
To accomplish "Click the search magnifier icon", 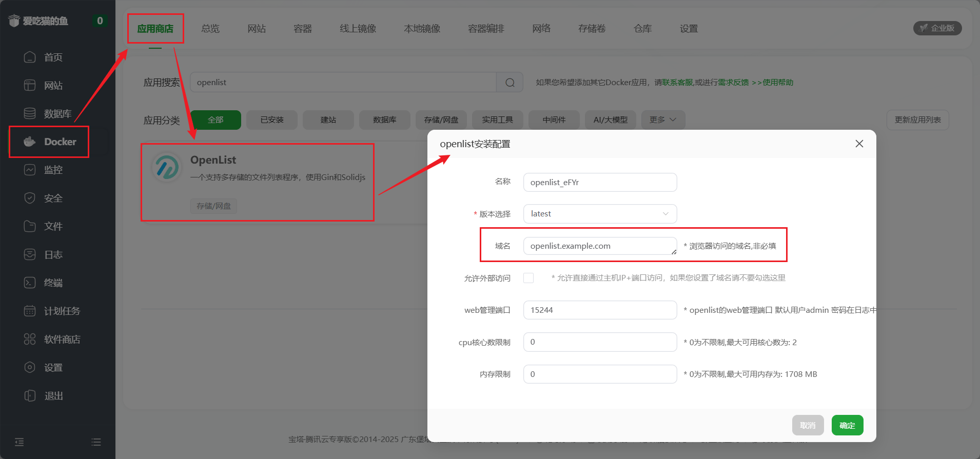I will pyautogui.click(x=509, y=83).
